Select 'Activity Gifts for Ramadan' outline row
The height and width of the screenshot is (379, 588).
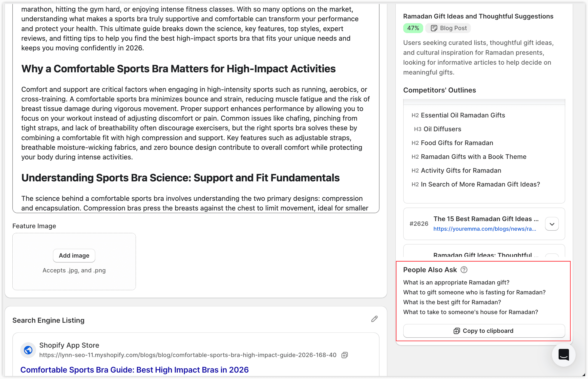click(456, 171)
